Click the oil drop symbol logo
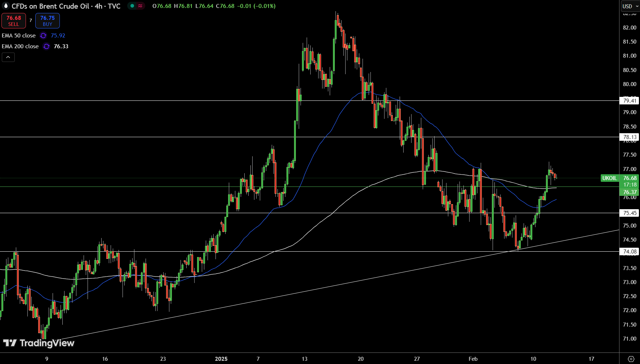 [6, 6]
